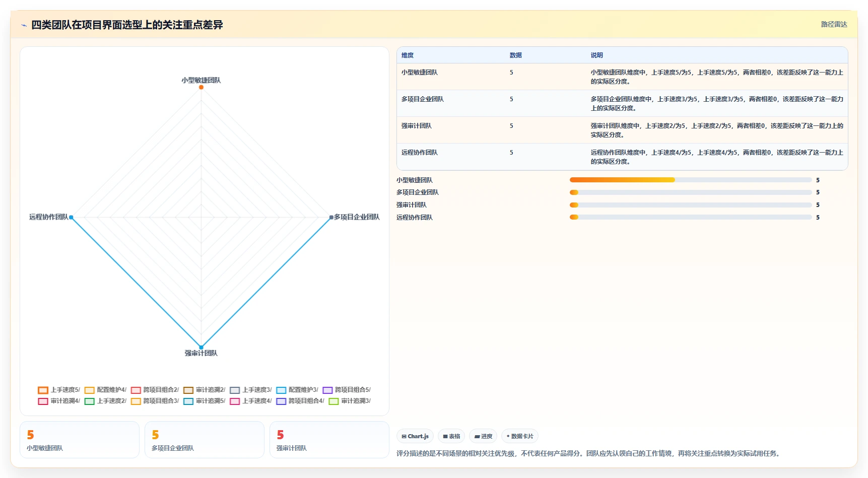This screenshot has height=478, width=868.
Task: Select the 表格 chip
Action: [x=451, y=436]
